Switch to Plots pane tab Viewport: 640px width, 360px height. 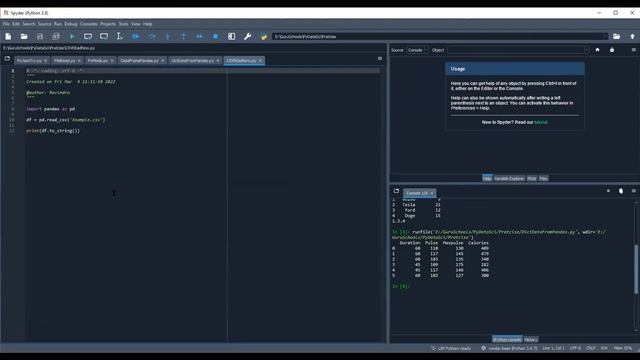click(532, 178)
